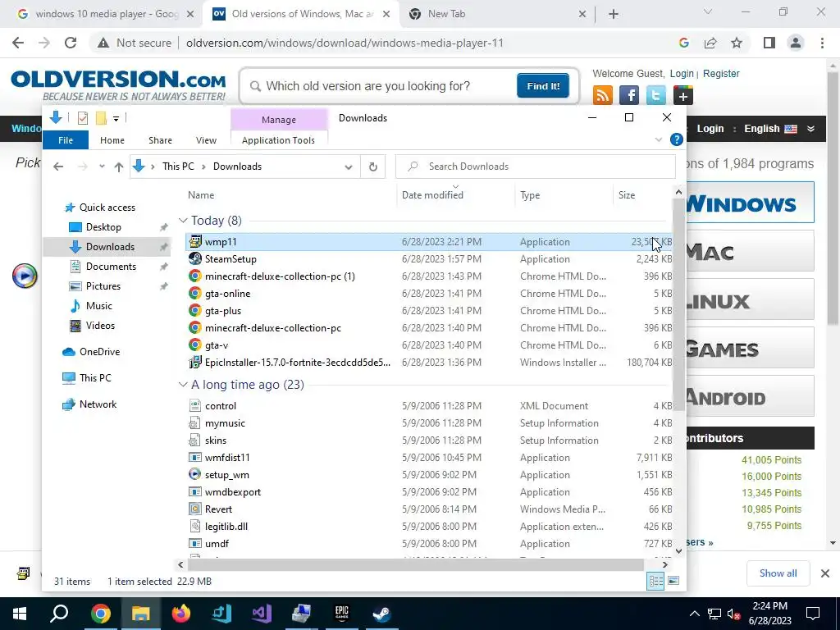
Task: Refresh the Downloads folder view
Action: [373, 167]
